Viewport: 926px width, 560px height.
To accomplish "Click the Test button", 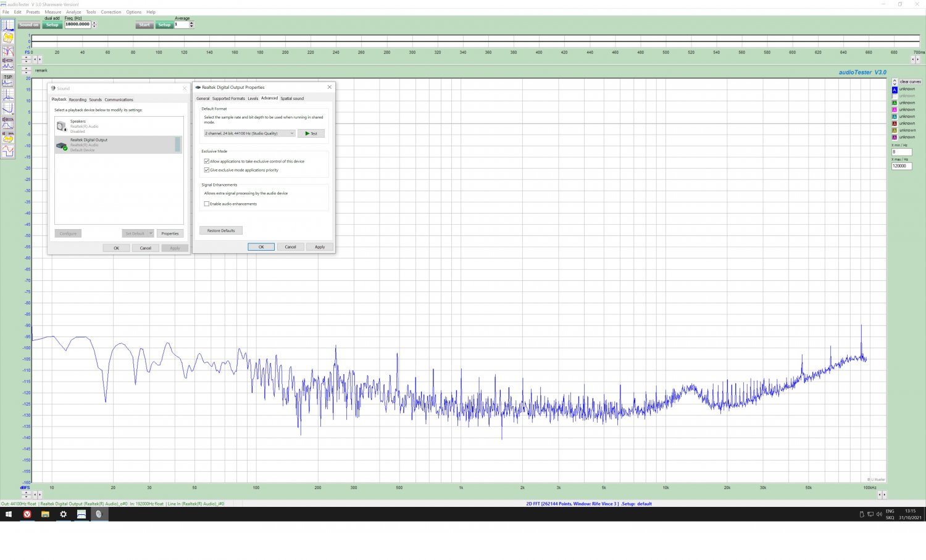I will pos(311,133).
